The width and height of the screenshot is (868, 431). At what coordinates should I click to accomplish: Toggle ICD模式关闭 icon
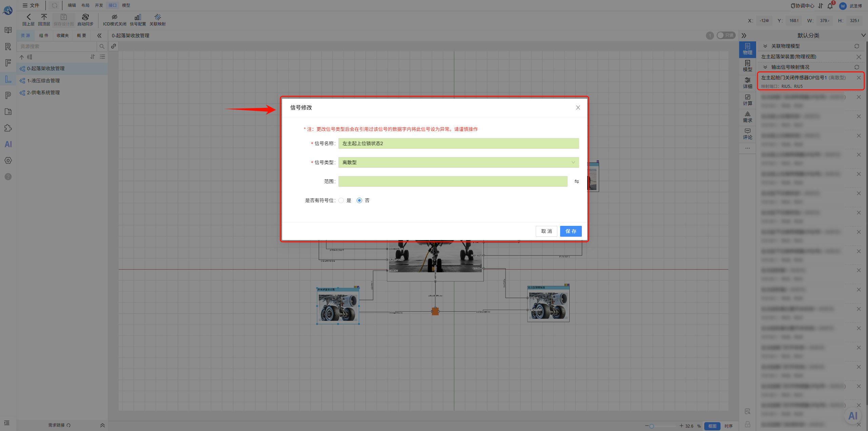click(115, 17)
